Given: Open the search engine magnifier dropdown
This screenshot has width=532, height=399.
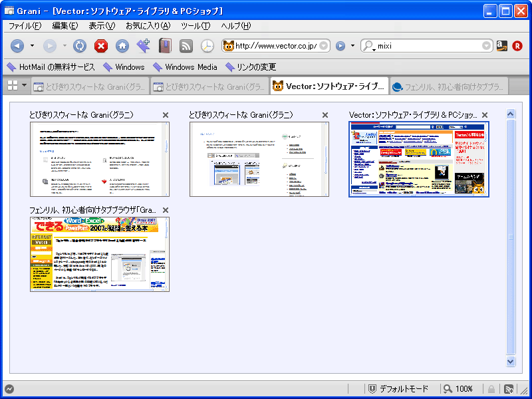Looking at the screenshot, I should tap(368, 46).
